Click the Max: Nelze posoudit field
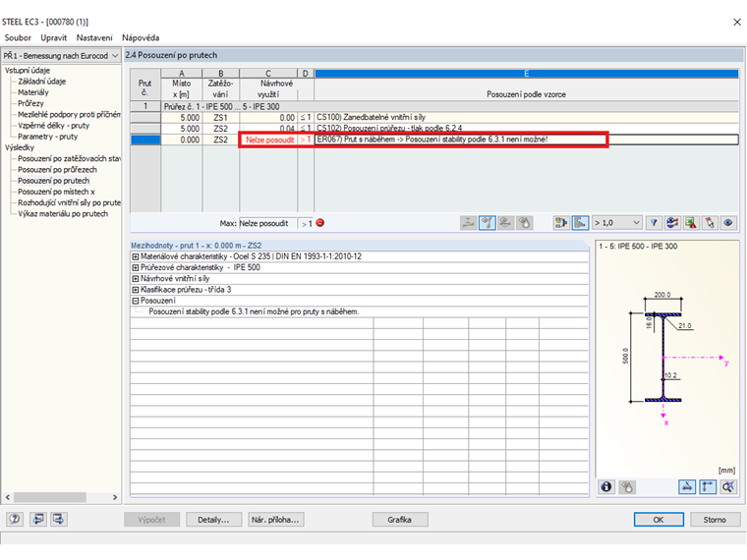747x560 pixels. pos(267,223)
